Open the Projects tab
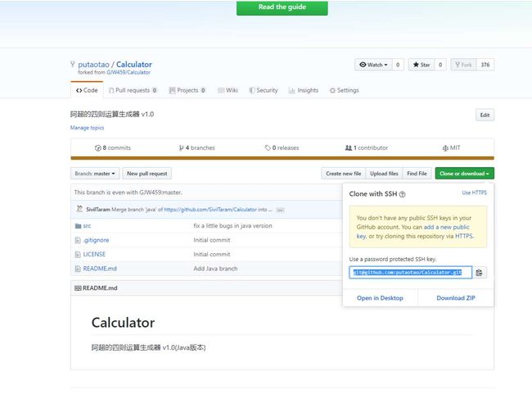Image resolution: width=532 pixels, height=394 pixels. tap(187, 90)
